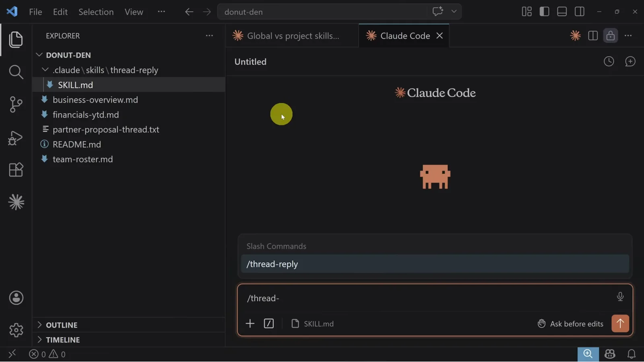The height and width of the screenshot is (362, 644).
Task: Open the Explorer view in activity bar
Action: (x=16, y=39)
